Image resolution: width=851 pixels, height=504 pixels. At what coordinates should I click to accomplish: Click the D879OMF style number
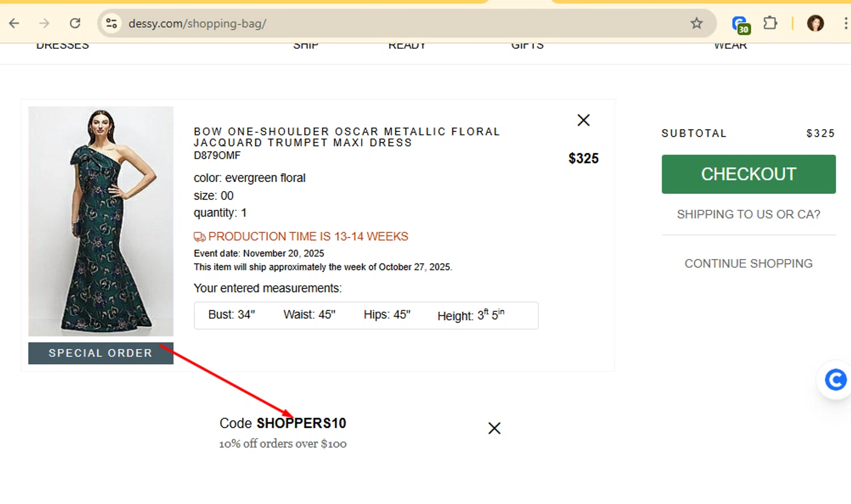click(217, 155)
